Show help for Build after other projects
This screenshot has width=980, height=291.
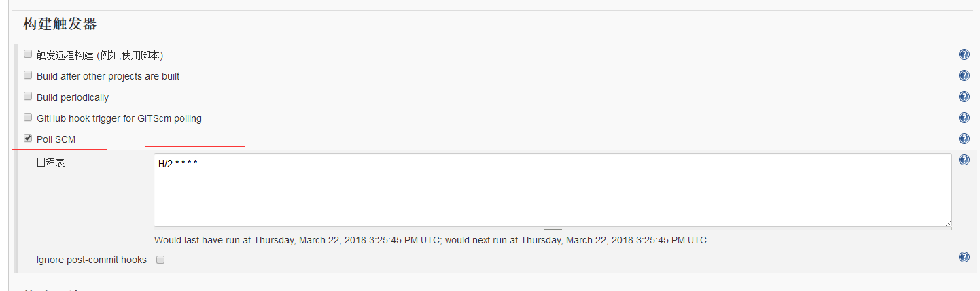click(x=964, y=75)
